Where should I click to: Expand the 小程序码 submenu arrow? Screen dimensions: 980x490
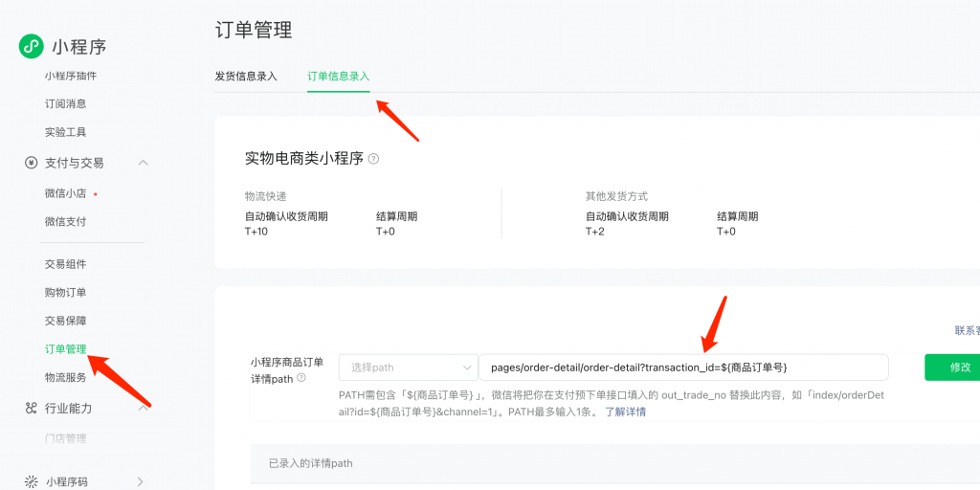(x=141, y=481)
